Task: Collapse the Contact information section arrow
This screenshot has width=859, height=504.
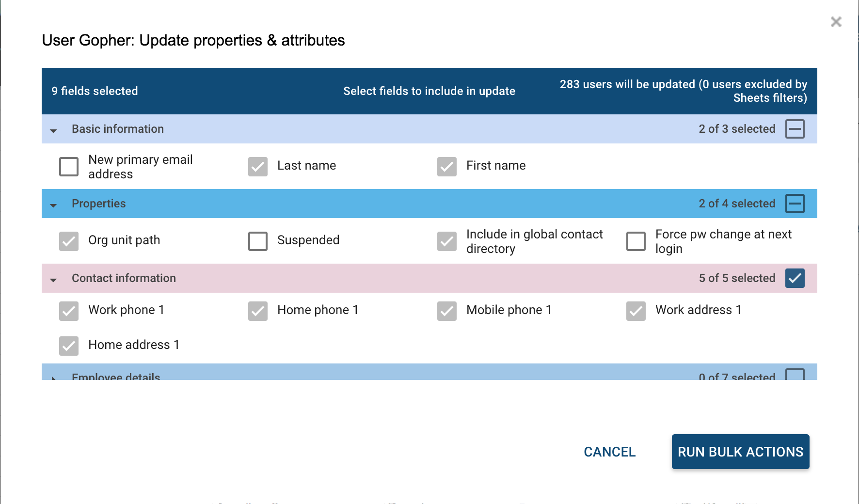Action: click(53, 280)
